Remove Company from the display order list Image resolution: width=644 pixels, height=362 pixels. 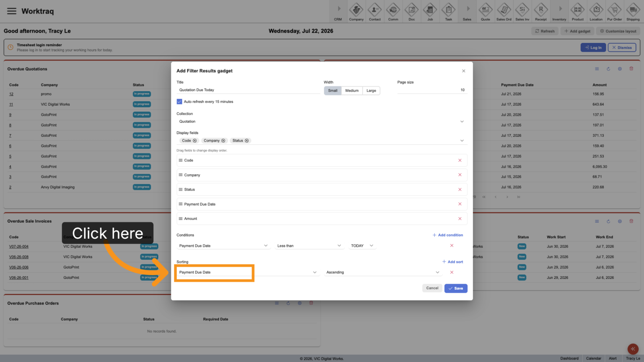(460, 175)
